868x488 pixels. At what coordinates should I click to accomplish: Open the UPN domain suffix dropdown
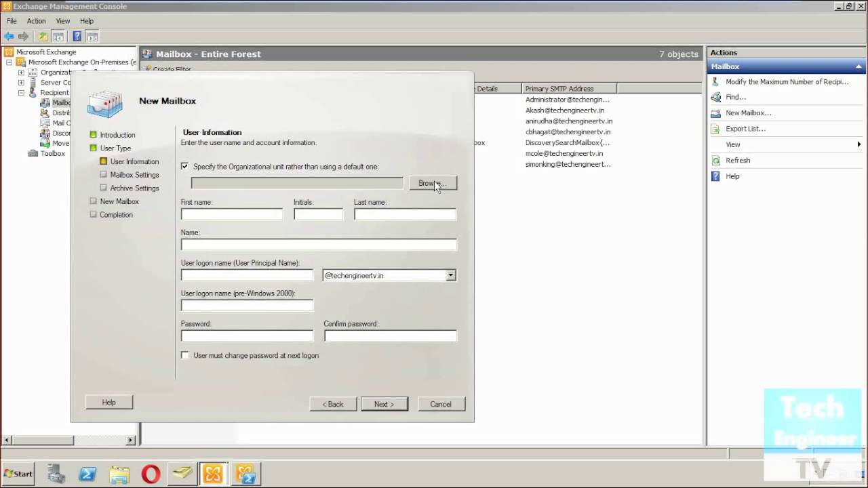tap(450, 276)
